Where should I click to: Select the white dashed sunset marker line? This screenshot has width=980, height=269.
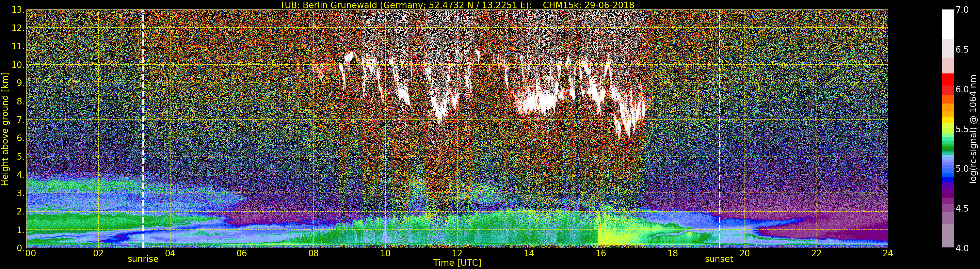(x=719, y=129)
